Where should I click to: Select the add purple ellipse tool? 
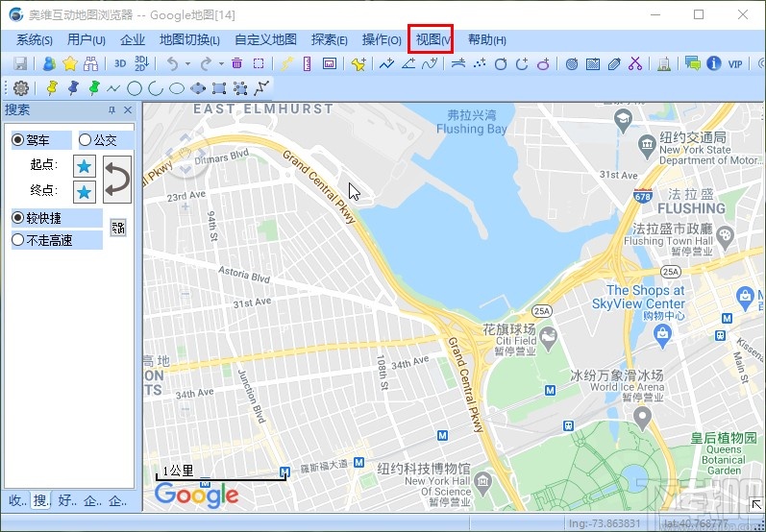[x=543, y=63]
